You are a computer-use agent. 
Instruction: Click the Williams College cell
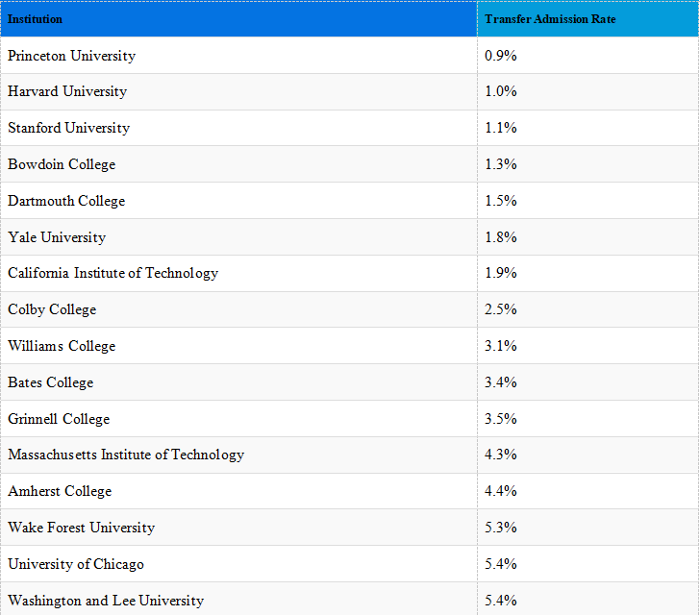coord(62,346)
